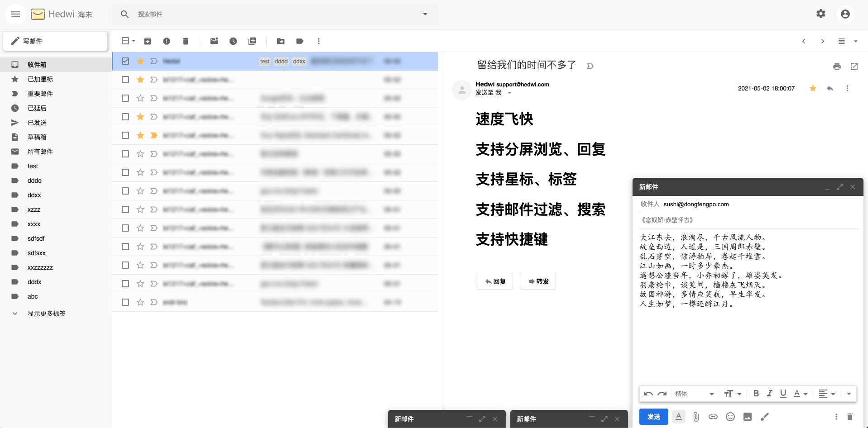Image resolution: width=868 pixels, height=428 pixels.
Task: Reply using arrow icon in message header
Action: 830,88
